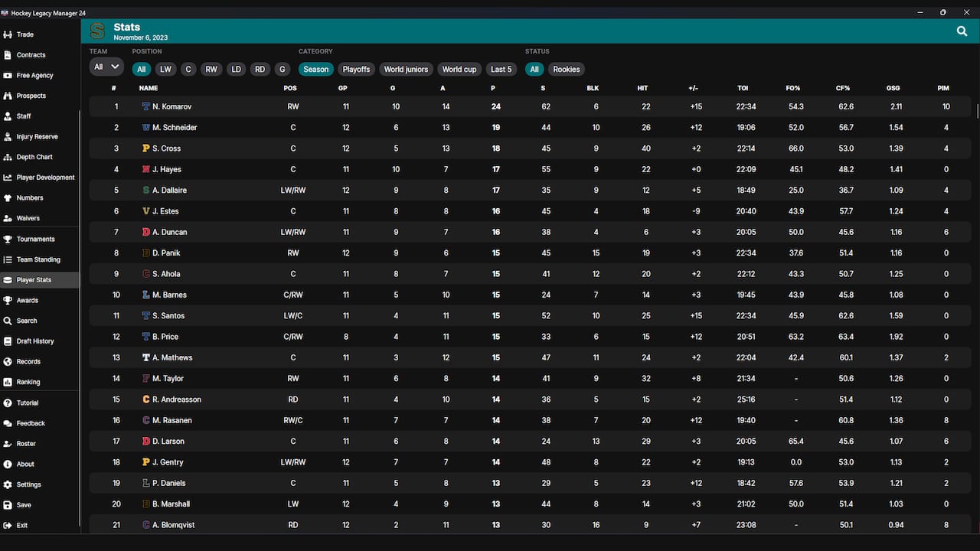Viewport: 980px width, 551px height.
Task: Enable the Rookies status filter
Action: tap(567, 69)
